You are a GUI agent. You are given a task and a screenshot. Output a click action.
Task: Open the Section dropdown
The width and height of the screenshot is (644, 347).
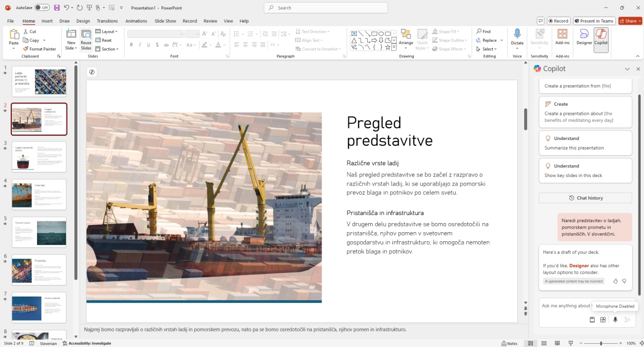(x=106, y=49)
